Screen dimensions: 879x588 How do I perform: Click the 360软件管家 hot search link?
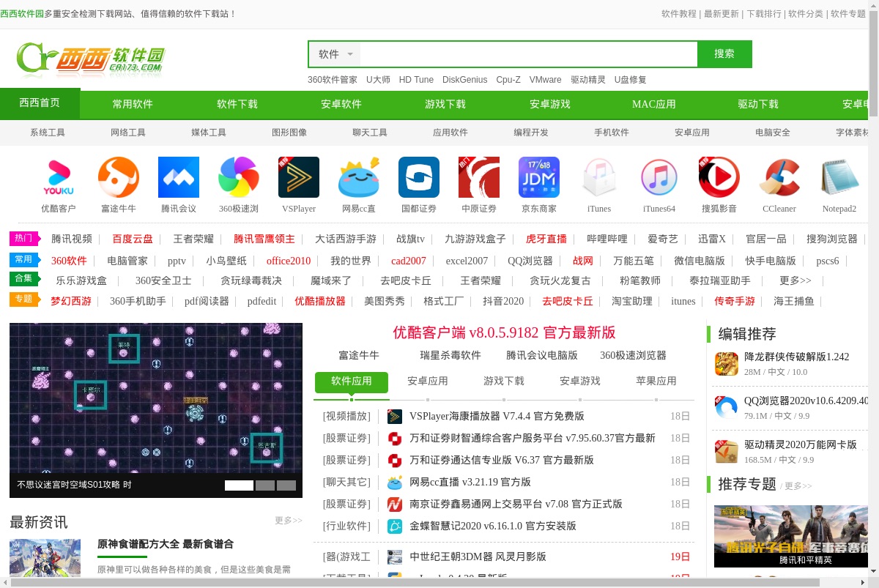pos(333,80)
